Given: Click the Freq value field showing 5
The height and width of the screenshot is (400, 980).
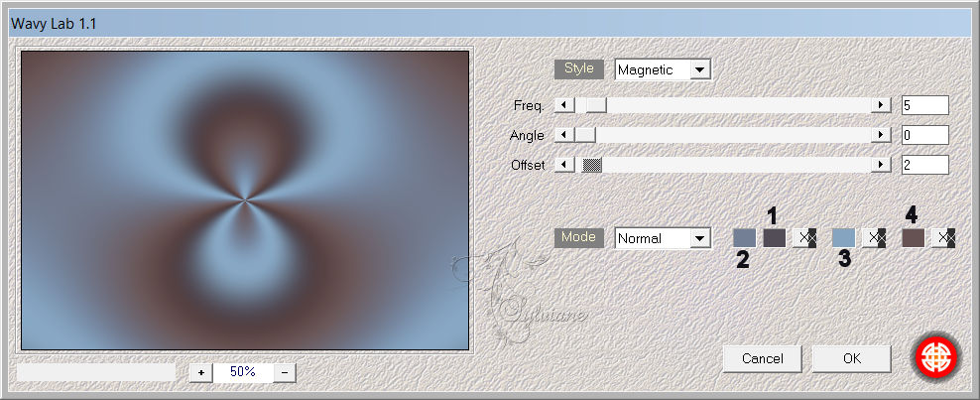Looking at the screenshot, I should [x=925, y=105].
